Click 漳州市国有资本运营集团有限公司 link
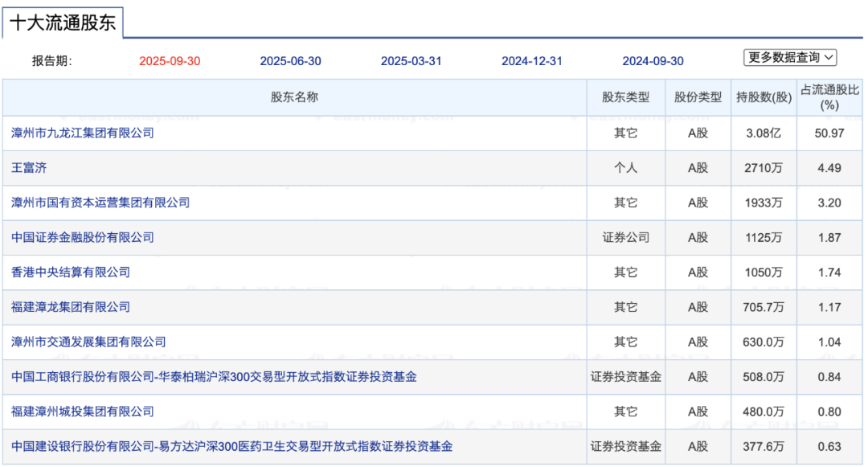The width and height of the screenshot is (868, 467). [100, 203]
